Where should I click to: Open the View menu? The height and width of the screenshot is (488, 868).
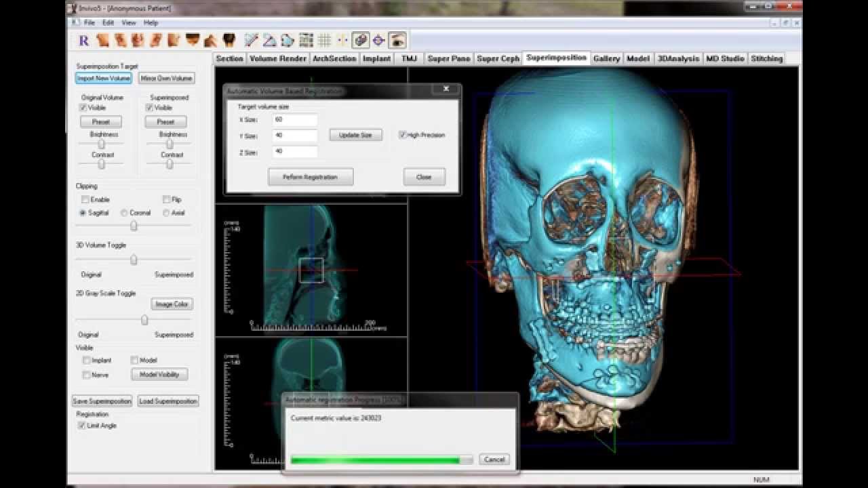pyautogui.click(x=129, y=22)
